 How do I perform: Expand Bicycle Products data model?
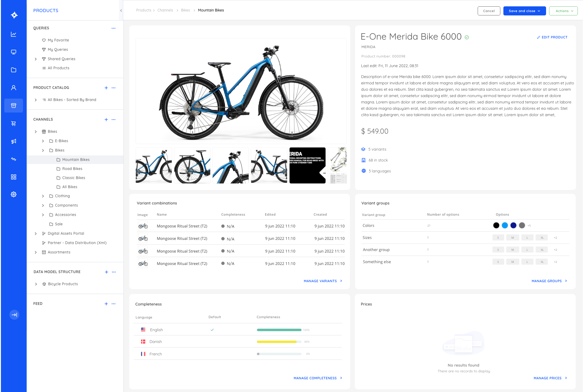pyautogui.click(x=36, y=284)
